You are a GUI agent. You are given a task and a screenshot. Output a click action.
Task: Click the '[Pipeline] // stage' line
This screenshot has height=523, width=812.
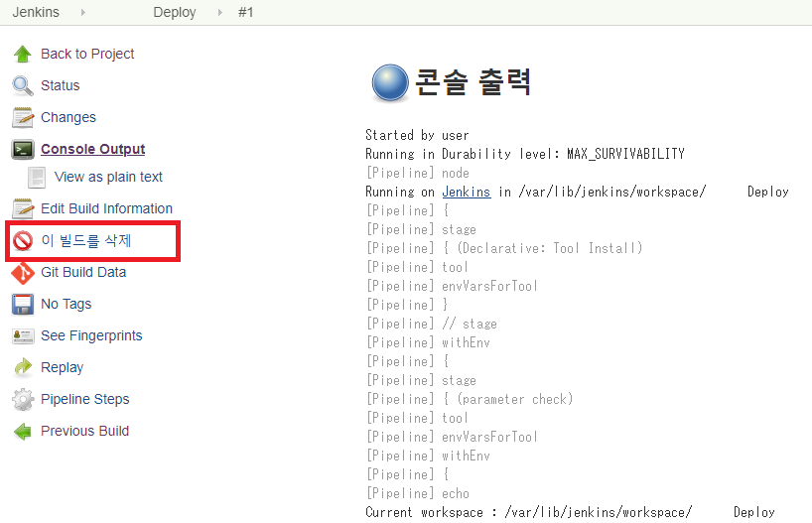(432, 325)
